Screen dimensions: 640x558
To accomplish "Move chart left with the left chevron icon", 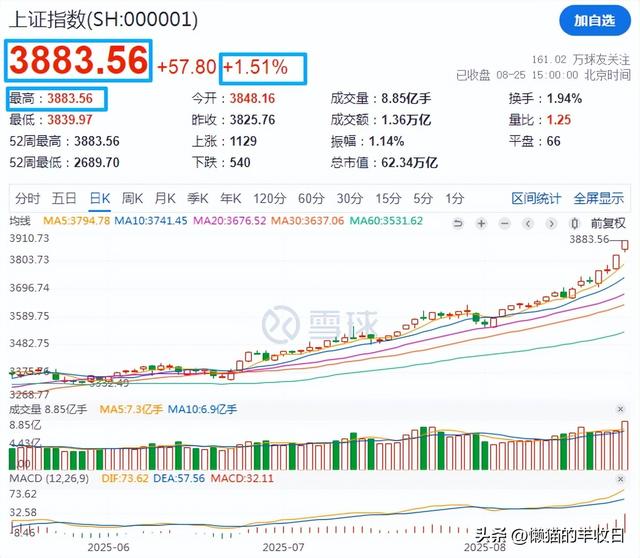I will [528, 224].
